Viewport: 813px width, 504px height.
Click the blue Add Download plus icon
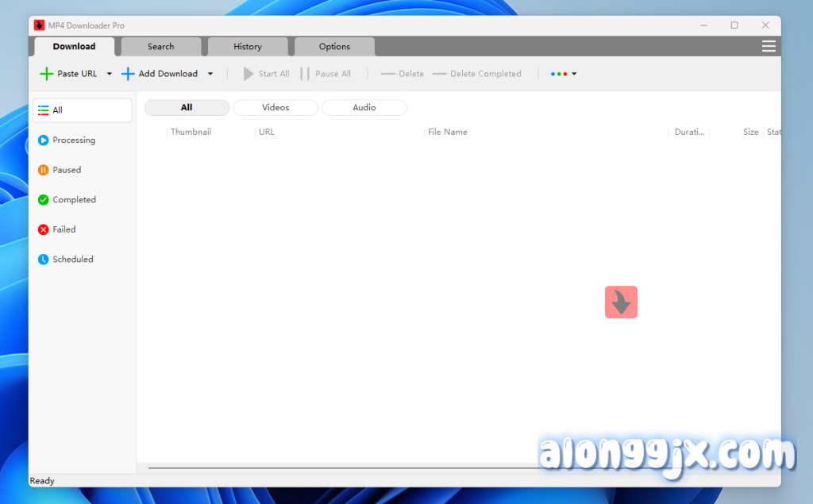point(128,74)
